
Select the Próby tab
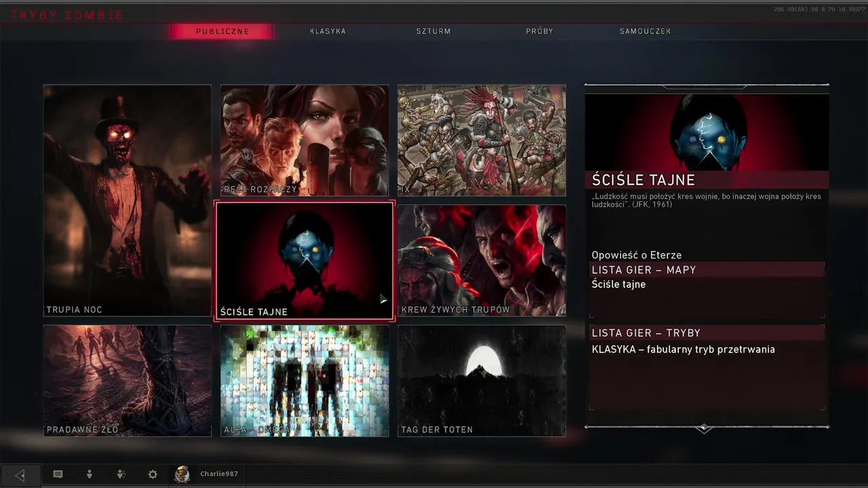540,31
